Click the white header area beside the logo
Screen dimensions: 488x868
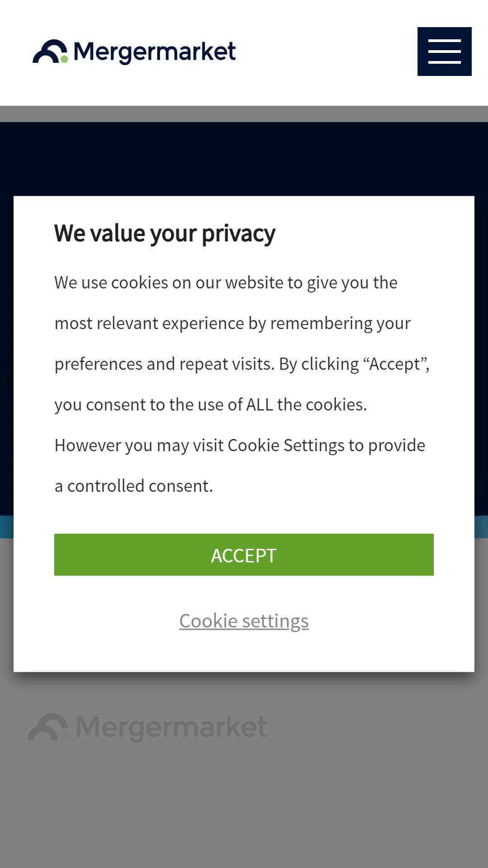325,52
